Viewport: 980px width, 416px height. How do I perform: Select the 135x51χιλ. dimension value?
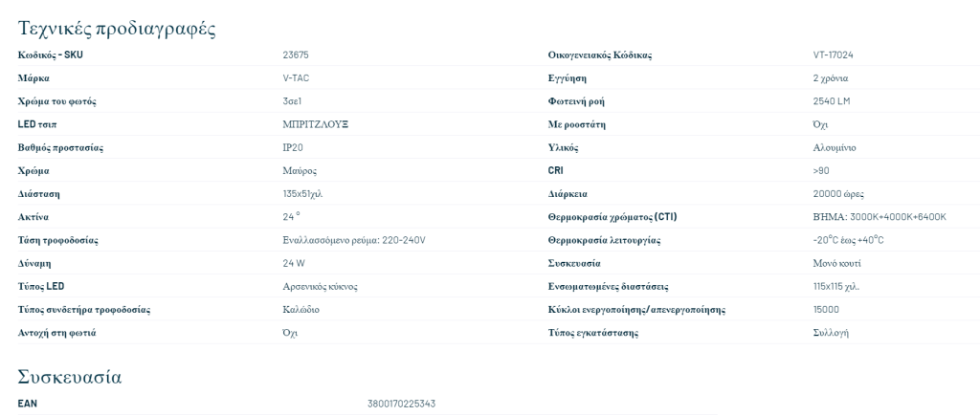[302, 193]
